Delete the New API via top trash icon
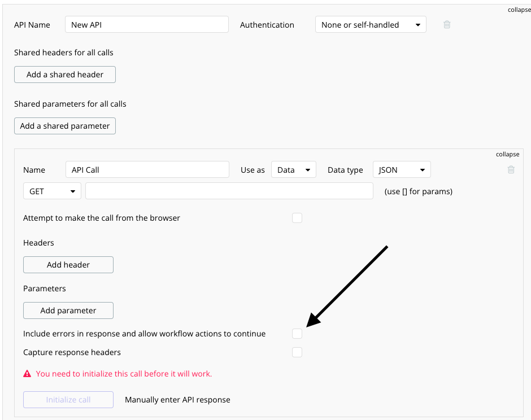The image size is (531, 420). 447,24
